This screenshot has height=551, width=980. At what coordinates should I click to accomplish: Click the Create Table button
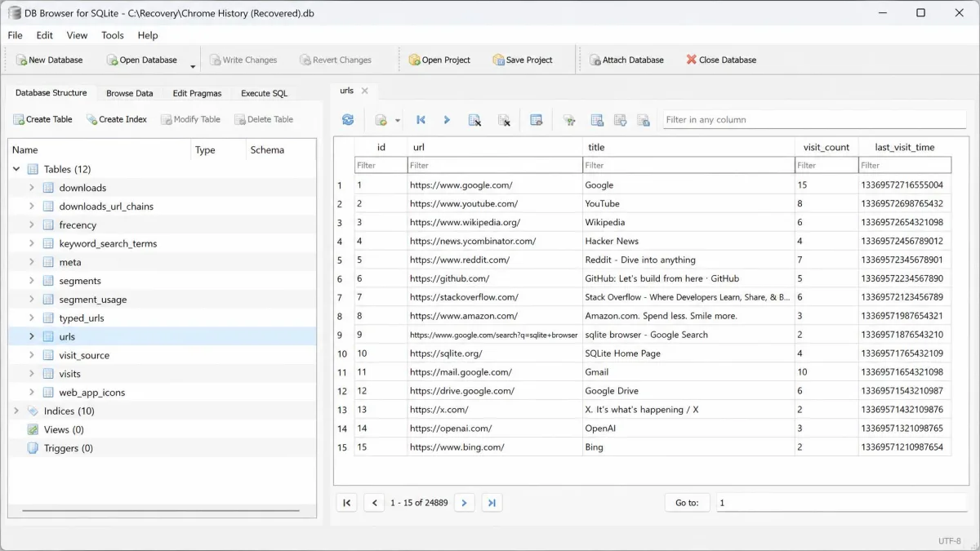(42, 119)
